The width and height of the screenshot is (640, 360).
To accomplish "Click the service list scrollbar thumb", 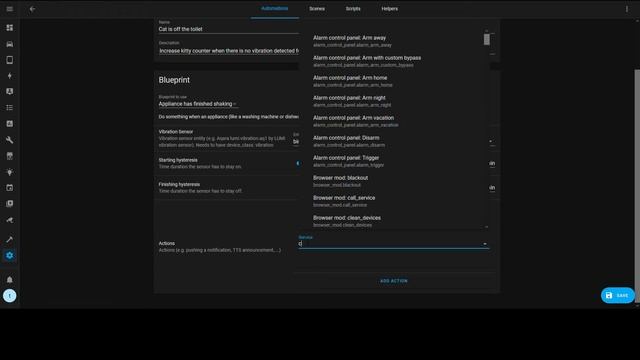I will pyautogui.click(x=487, y=40).
